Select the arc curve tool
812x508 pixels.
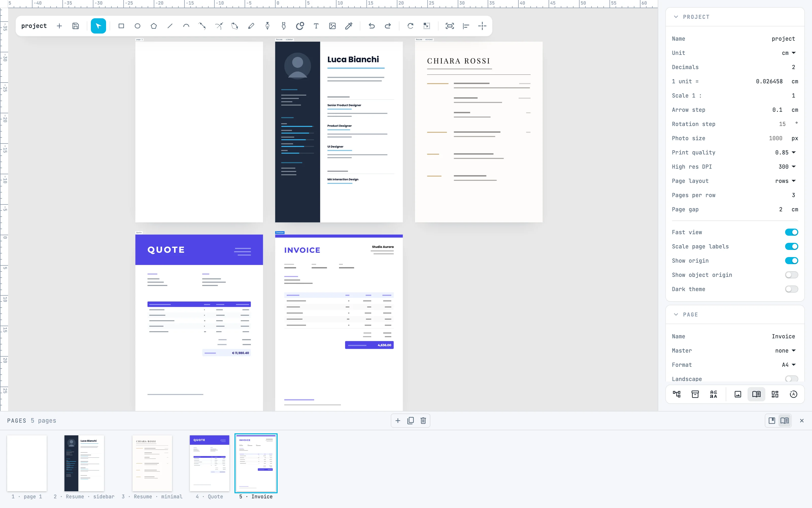pyautogui.click(x=186, y=26)
